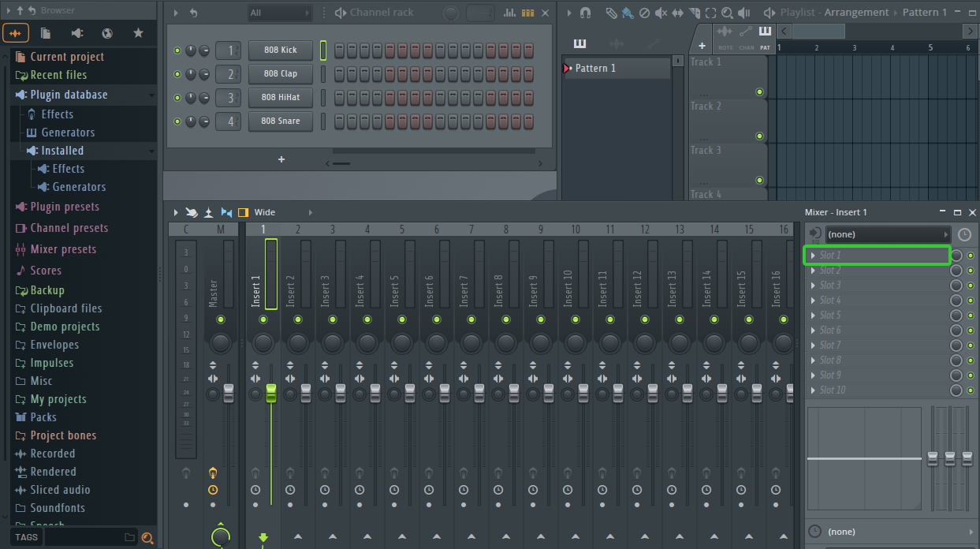Enable the green activity light on Track 1
980x549 pixels.
pyautogui.click(x=759, y=92)
